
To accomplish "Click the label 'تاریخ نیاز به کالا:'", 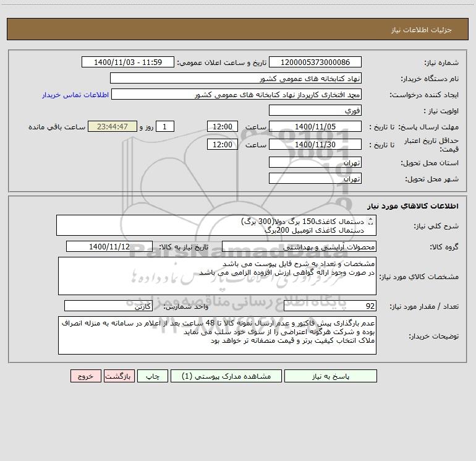I will click(x=184, y=247).
